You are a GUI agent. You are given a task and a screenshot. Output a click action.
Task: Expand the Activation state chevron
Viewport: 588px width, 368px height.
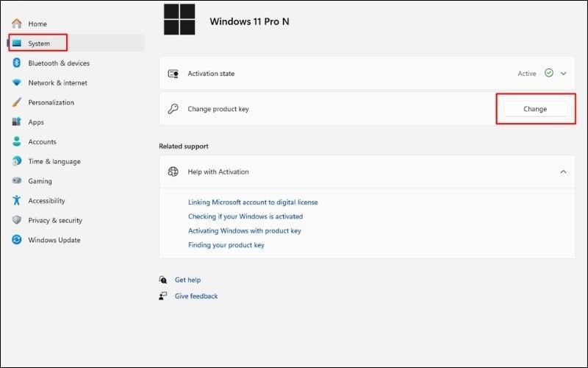tap(563, 74)
